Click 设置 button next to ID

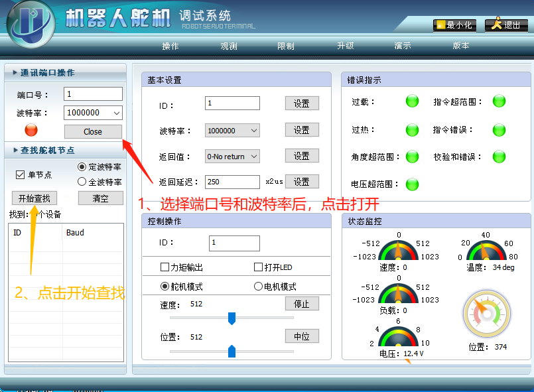tap(302, 103)
